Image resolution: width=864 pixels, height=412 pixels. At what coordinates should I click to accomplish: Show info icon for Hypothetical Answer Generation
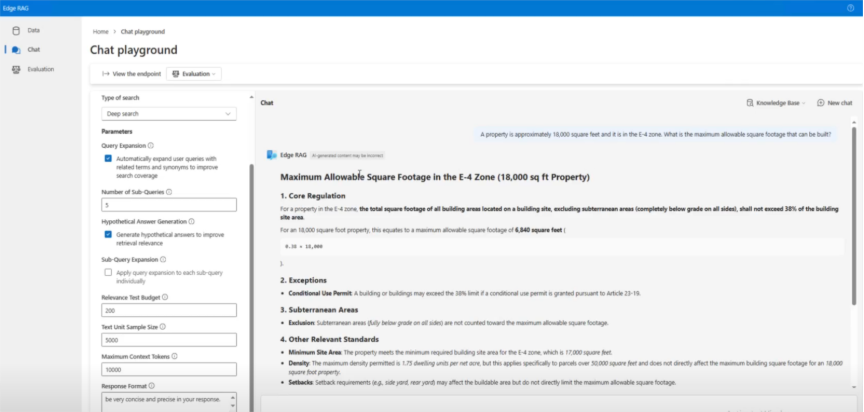tap(191, 221)
